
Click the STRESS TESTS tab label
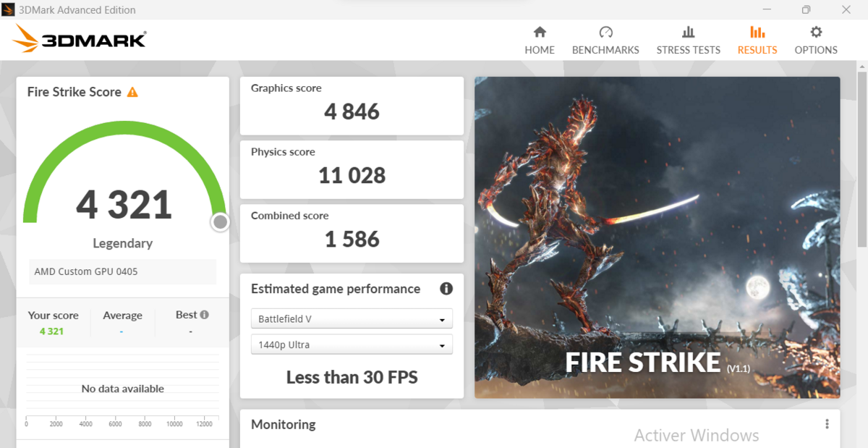(x=689, y=50)
